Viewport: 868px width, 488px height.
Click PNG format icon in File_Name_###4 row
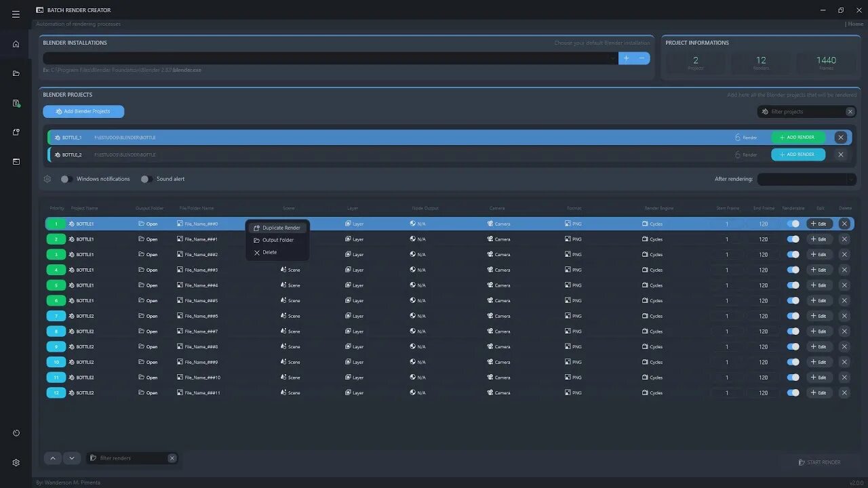[568, 285]
